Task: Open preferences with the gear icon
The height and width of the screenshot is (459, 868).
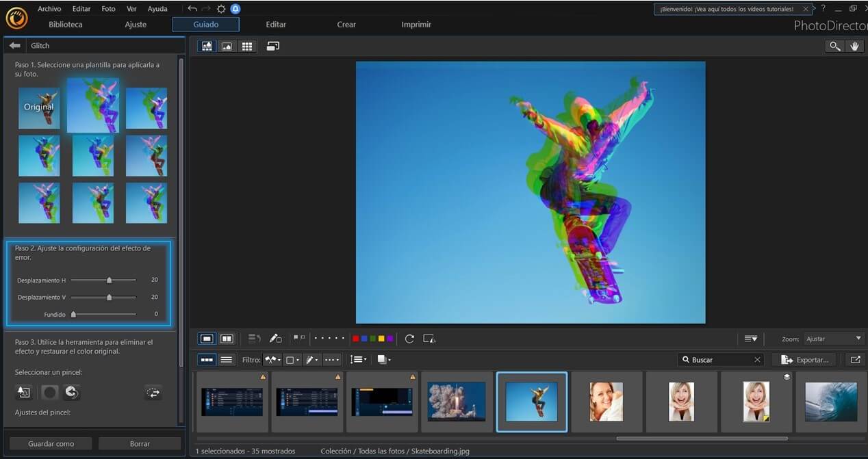Action: coord(221,9)
